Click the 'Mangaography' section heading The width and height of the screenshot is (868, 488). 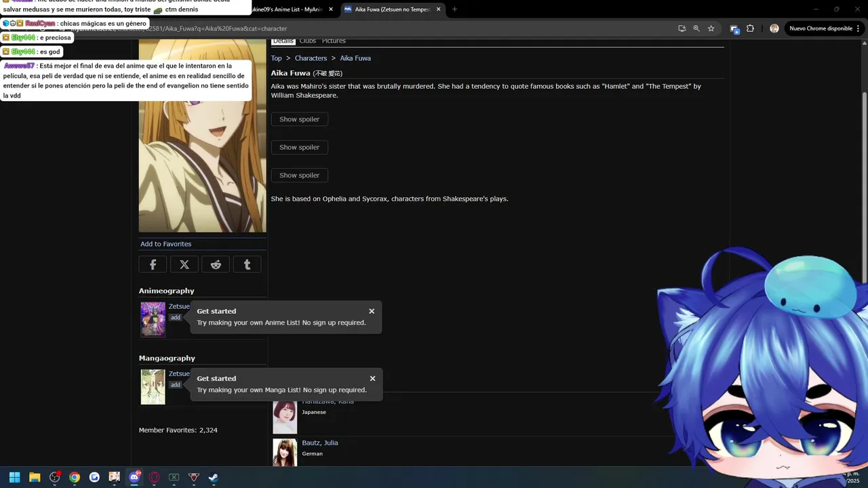click(167, 358)
